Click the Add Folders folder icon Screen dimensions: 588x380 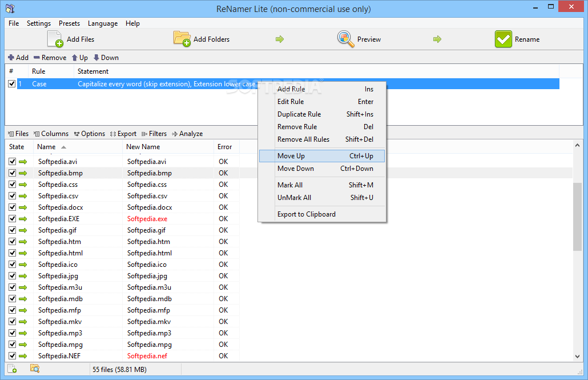pos(182,39)
